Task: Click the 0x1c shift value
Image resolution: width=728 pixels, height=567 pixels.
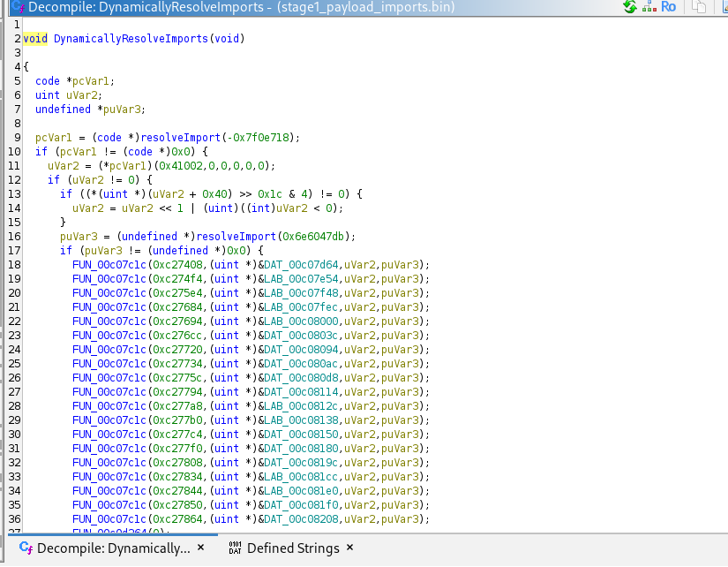Action: (x=270, y=193)
